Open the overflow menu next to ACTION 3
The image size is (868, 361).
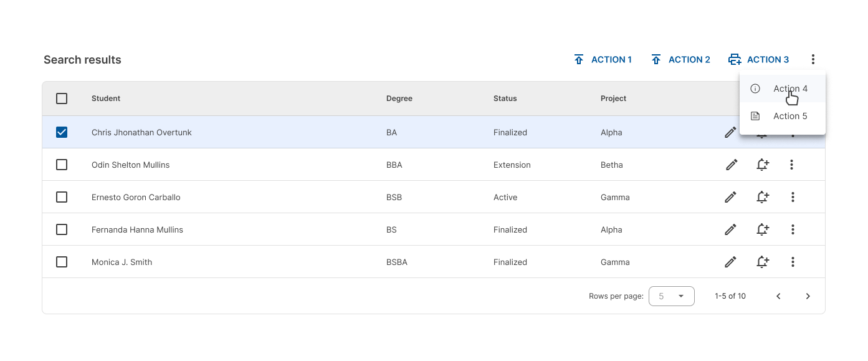tap(813, 59)
